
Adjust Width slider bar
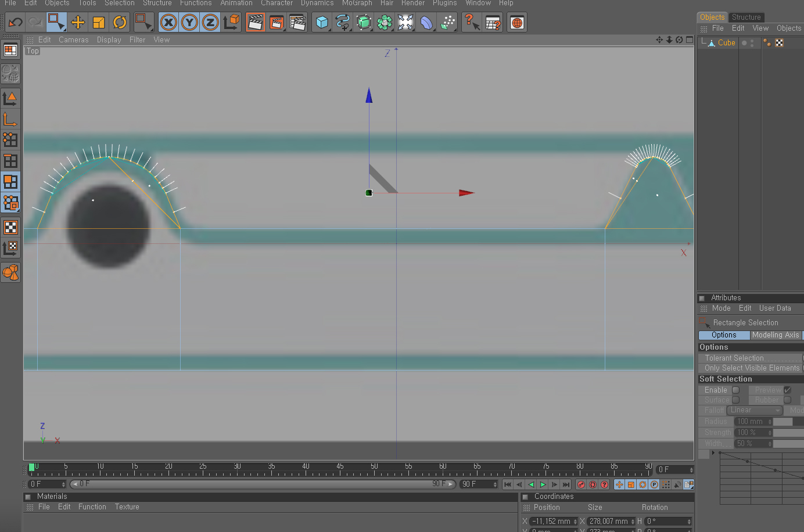(788, 444)
